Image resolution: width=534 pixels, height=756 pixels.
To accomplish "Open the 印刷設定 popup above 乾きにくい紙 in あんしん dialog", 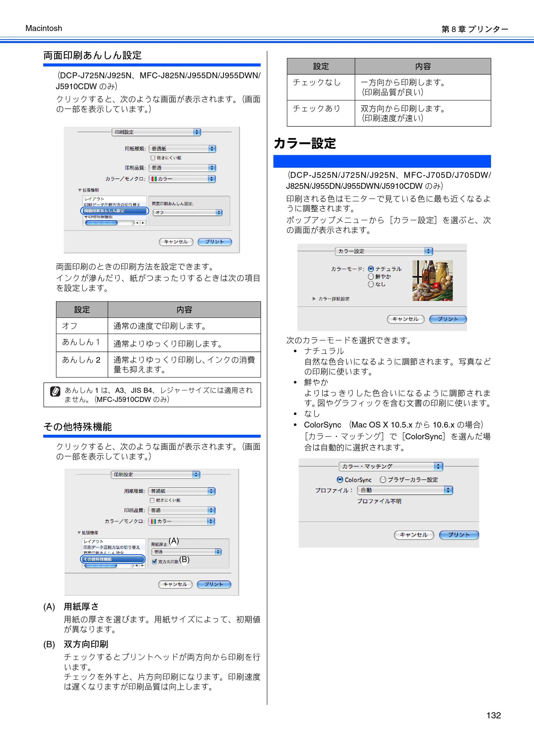I will (156, 132).
